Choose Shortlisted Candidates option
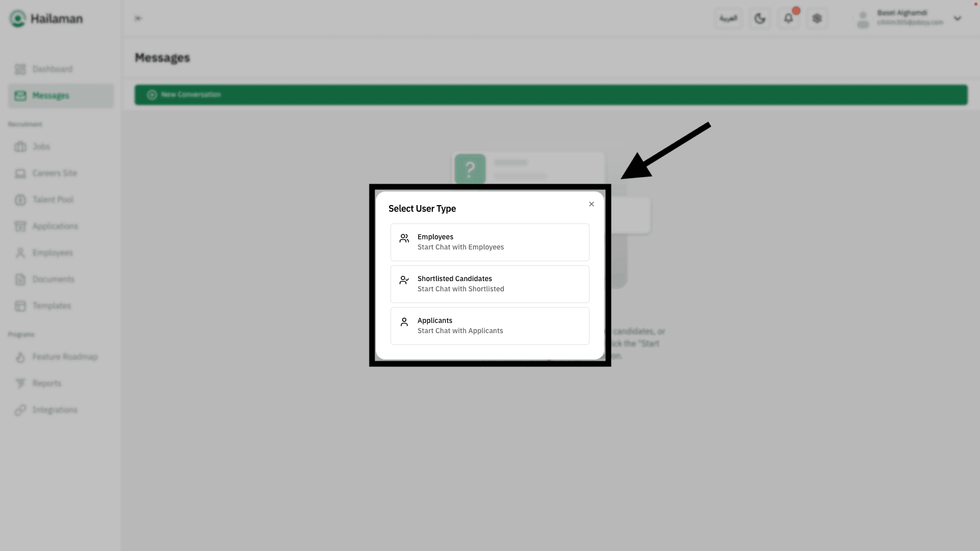 489,284
